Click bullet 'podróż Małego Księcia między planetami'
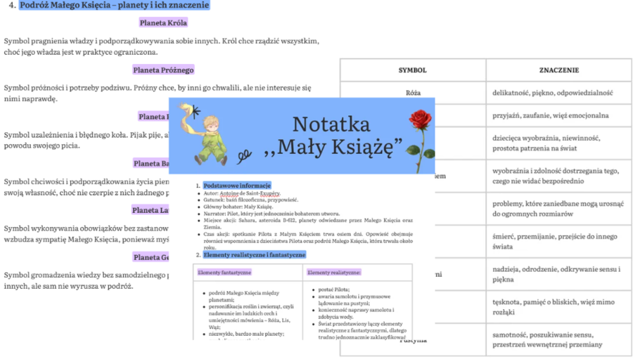The width and height of the screenshot is (633, 364). click(x=244, y=297)
